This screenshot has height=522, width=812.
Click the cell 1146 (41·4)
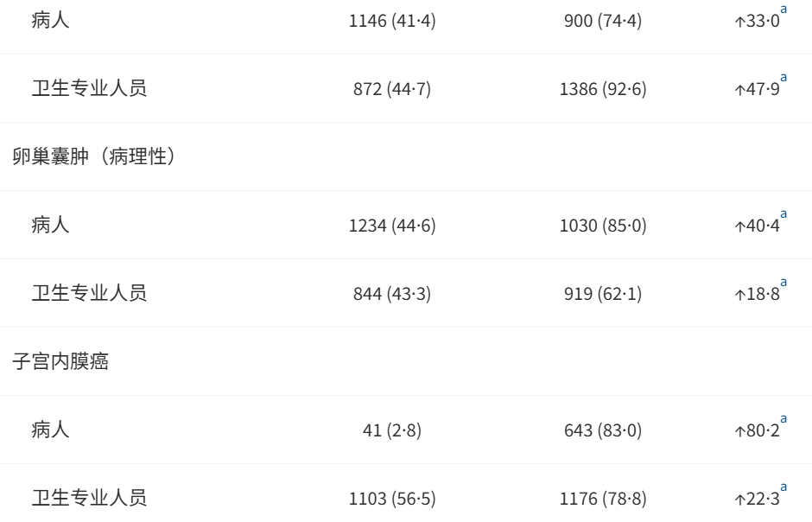tap(392, 21)
